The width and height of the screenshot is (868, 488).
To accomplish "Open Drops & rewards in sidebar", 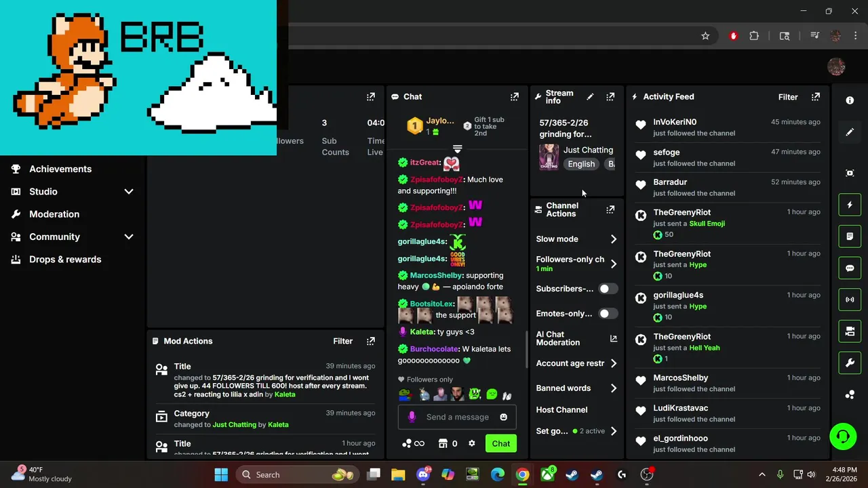I will click(x=65, y=260).
